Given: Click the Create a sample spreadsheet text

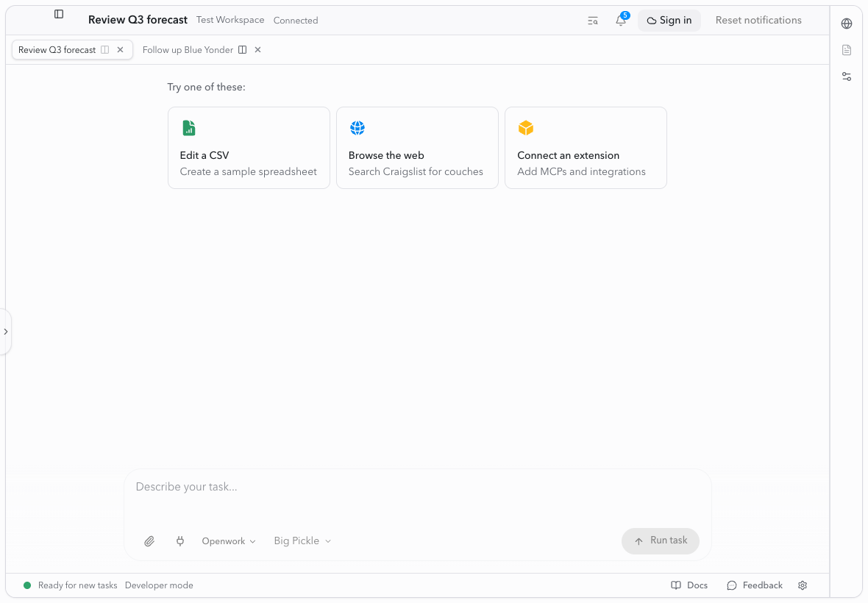Looking at the screenshot, I should 249,171.
